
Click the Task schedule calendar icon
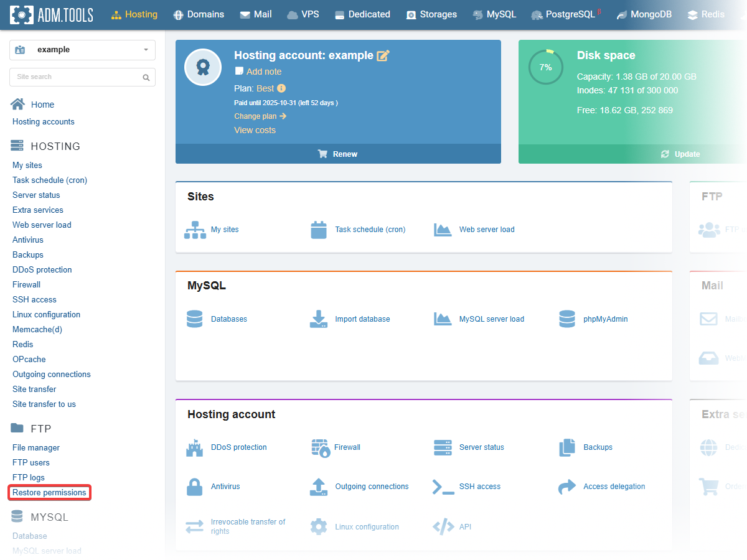319,230
